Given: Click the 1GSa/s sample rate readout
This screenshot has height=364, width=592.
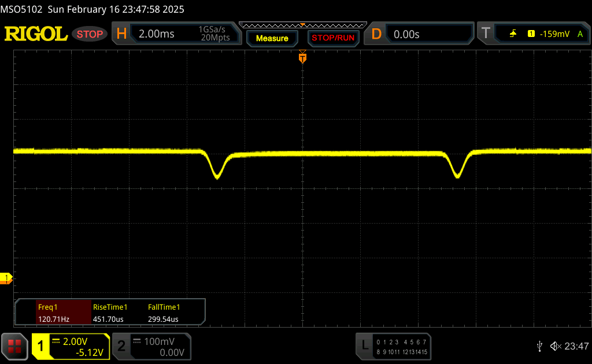Looking at the screenshot, I should click(x=212, y=29).
